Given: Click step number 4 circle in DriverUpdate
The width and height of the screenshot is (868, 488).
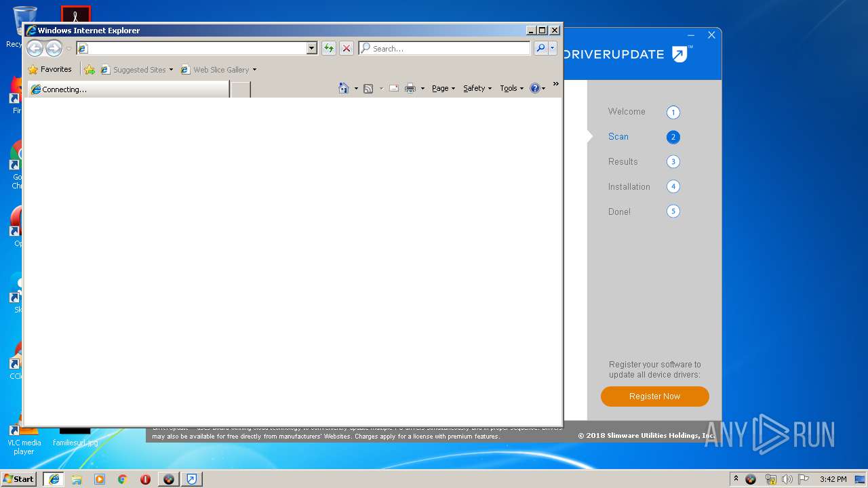Looking at the screenshot, I should click(673, 186).
